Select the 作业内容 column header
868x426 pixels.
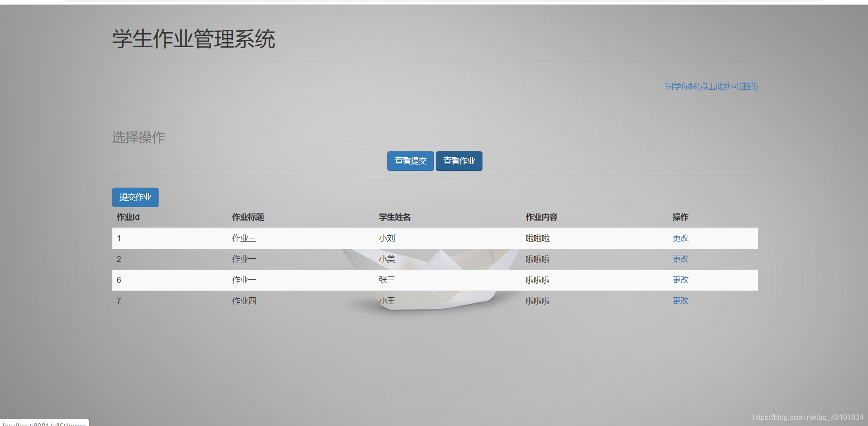[542, 217]
